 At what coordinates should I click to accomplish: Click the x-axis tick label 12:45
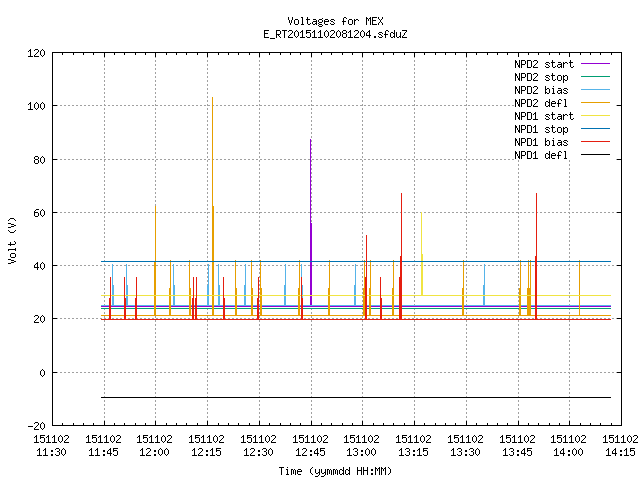tap(310, 452)
